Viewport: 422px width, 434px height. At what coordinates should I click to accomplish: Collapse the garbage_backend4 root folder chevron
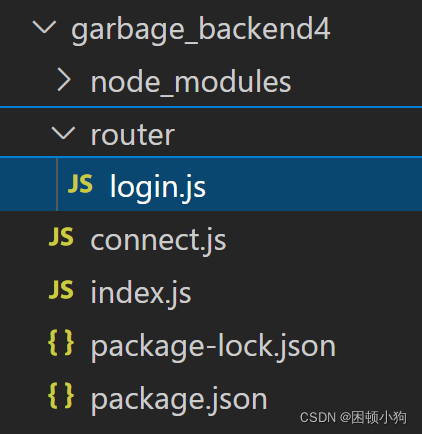(44, 28)
